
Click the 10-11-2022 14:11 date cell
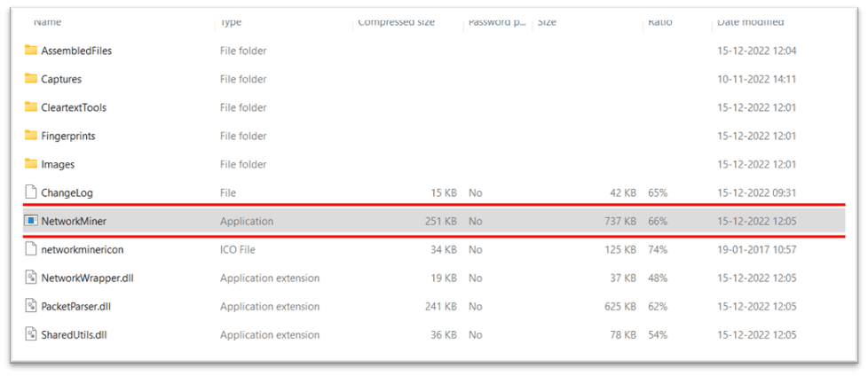757,79
